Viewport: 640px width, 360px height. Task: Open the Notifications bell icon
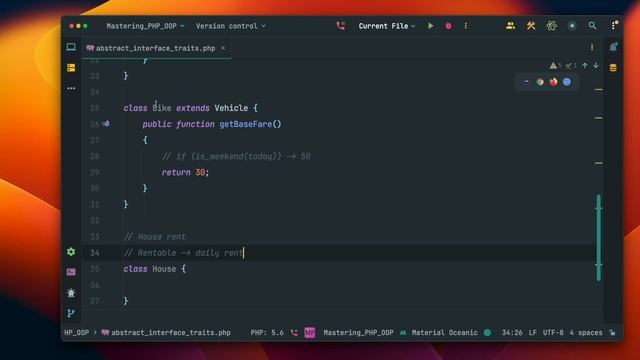(613, 47)
